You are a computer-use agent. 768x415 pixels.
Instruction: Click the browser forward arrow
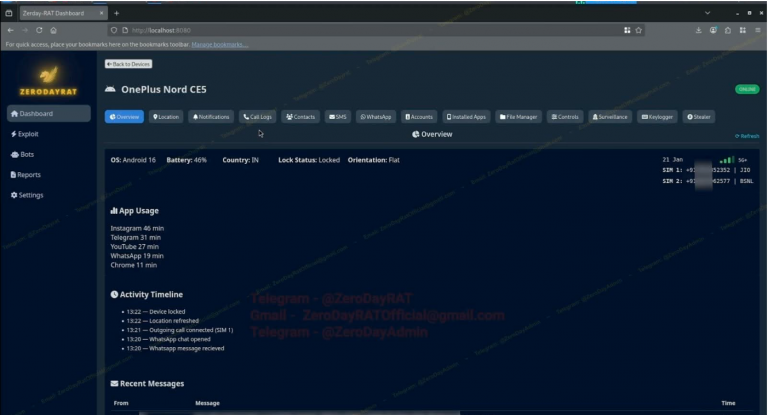coord(24,30)
